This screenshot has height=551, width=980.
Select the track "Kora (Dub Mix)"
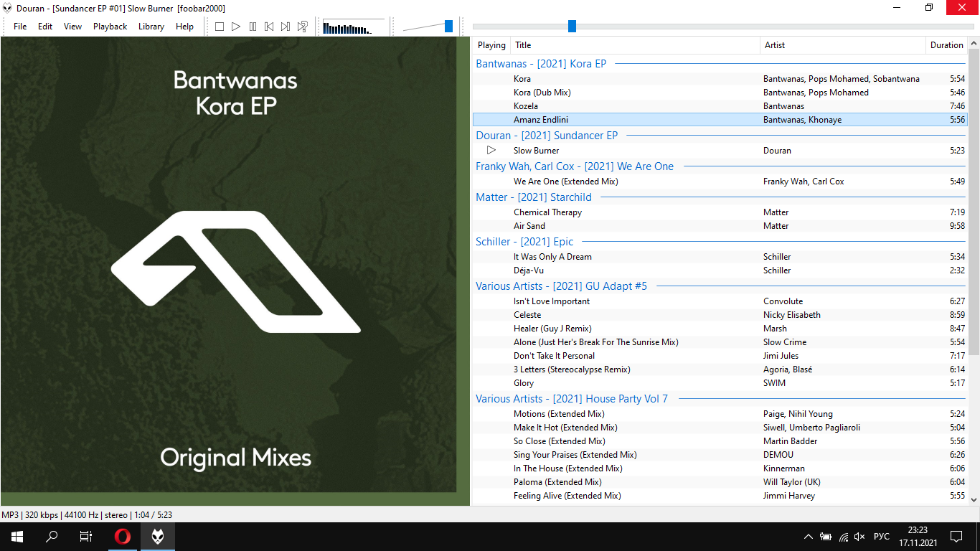720,93
